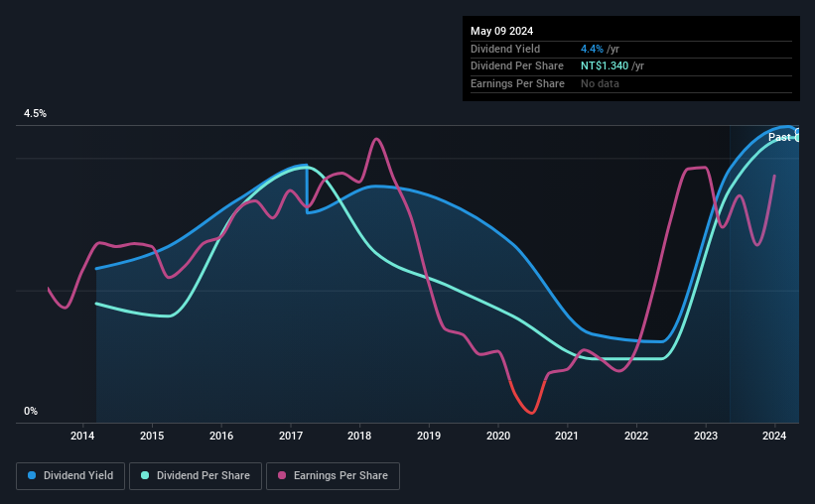Click the 2014 label on the x-axis
The width and height of the screenshot is (815, 504).
click(82, 436)
